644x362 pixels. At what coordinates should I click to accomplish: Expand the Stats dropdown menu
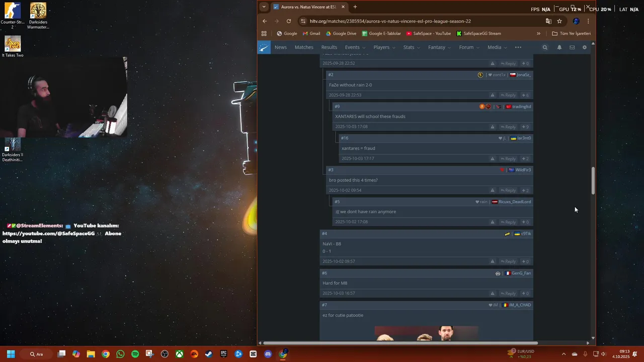point(412,47)
